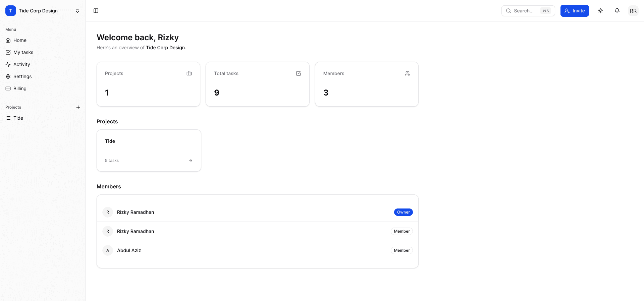
Task: Click the blue T workspace logo
Action: click(x=11, y=11)
